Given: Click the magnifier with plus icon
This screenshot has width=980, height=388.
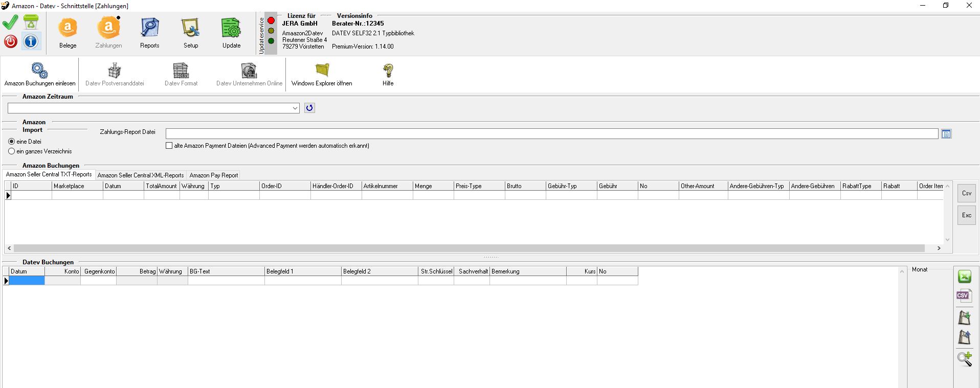Looking at the screenshot, I should [965, 359].
